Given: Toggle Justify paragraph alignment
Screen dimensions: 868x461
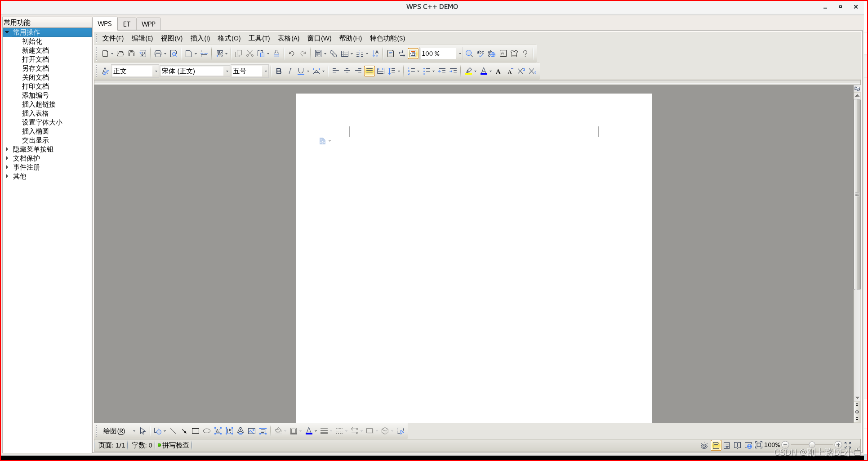Looking at the screenshot, I should [369, 71].
